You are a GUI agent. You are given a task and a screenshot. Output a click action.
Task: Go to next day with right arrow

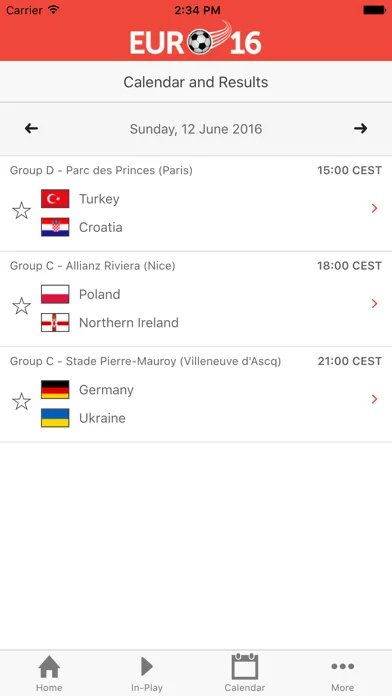pyautogui.click(x=360, y=129)
